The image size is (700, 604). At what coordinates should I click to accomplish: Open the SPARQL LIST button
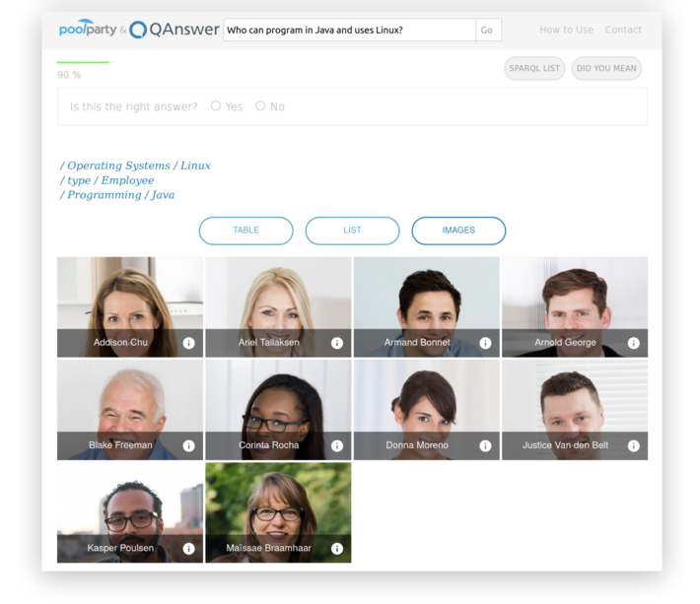pos(534,68)
